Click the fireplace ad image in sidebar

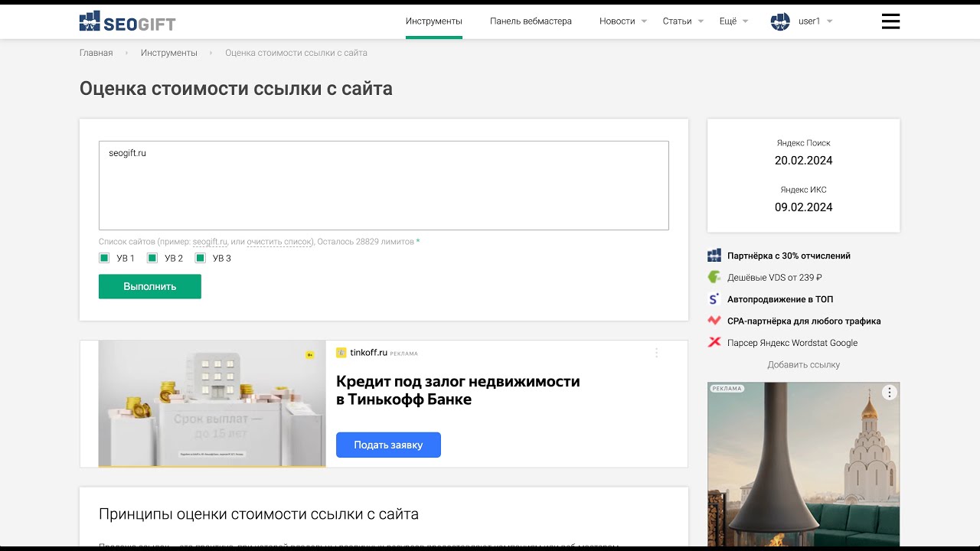click(x=804, y=465)
